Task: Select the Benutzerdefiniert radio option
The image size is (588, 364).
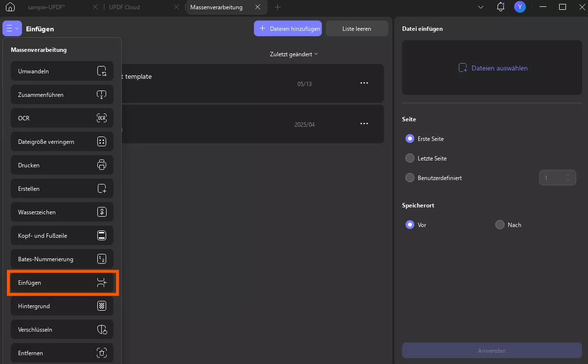Action: pos(410,178)
